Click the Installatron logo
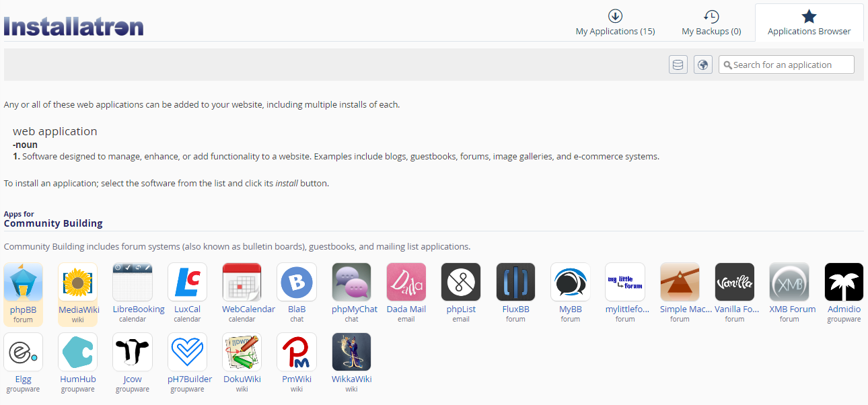 click(x=73, y=26)
